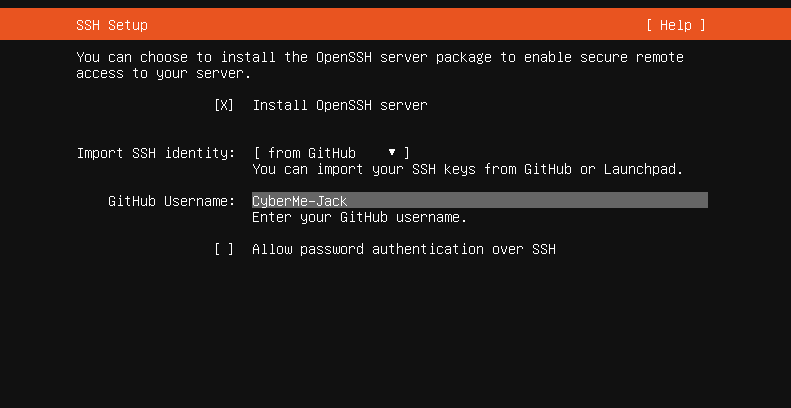Focus the GitHub Username input field
Image resolution: width=791 pixels, height=408 pixels.
pos(479,201)
